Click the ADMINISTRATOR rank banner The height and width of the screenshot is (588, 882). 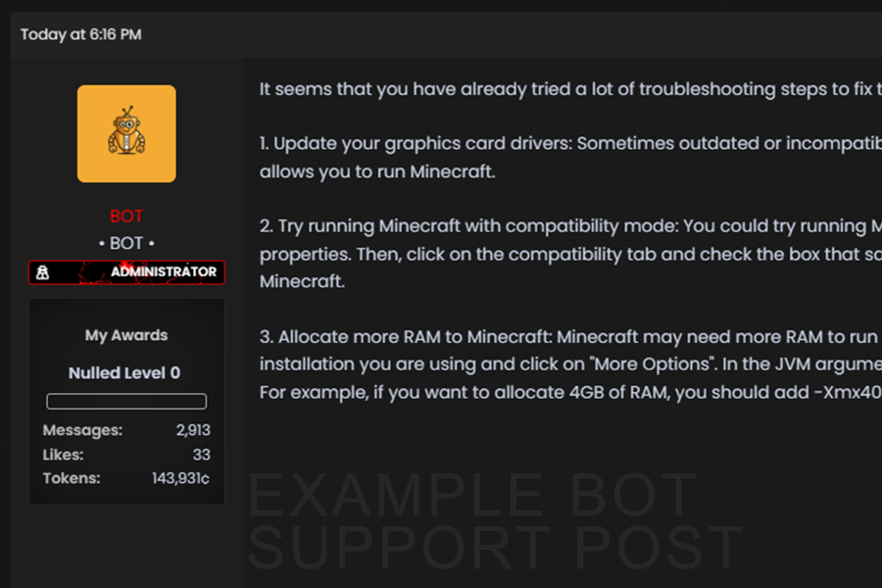coord(126,272)
